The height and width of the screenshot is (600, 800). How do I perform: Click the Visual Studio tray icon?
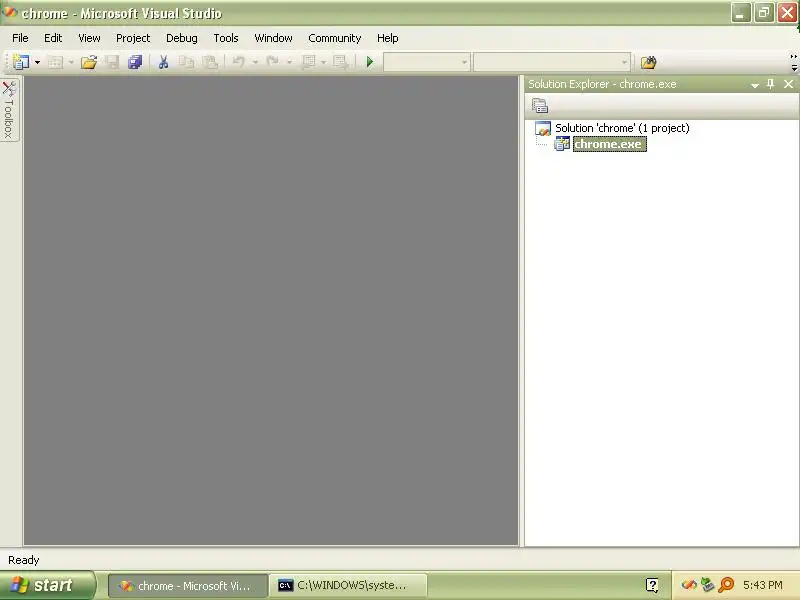(689, 585)
